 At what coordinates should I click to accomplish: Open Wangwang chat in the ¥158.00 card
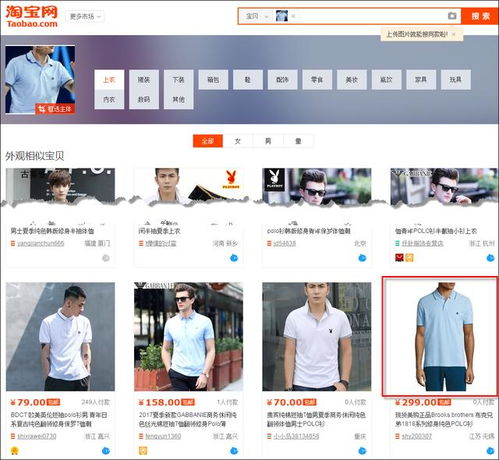[x=234, y=451]
